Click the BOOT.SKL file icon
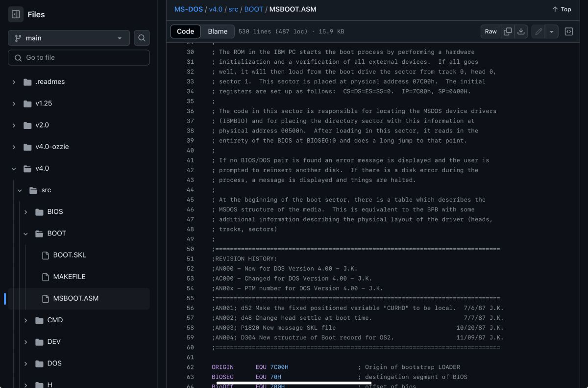The width and height of the screenshot is (588, 388). click(46, 255)
